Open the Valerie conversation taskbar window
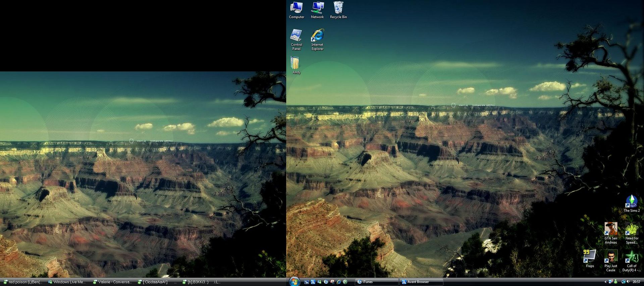 click(x=112, y=282)
